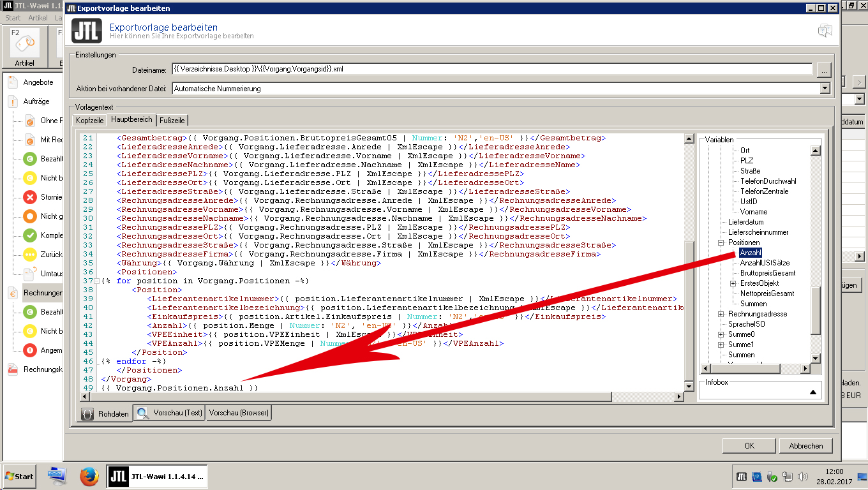Collapse the Positionen tree node
Viewport: 868px width, 490px height.
(721, 242)
